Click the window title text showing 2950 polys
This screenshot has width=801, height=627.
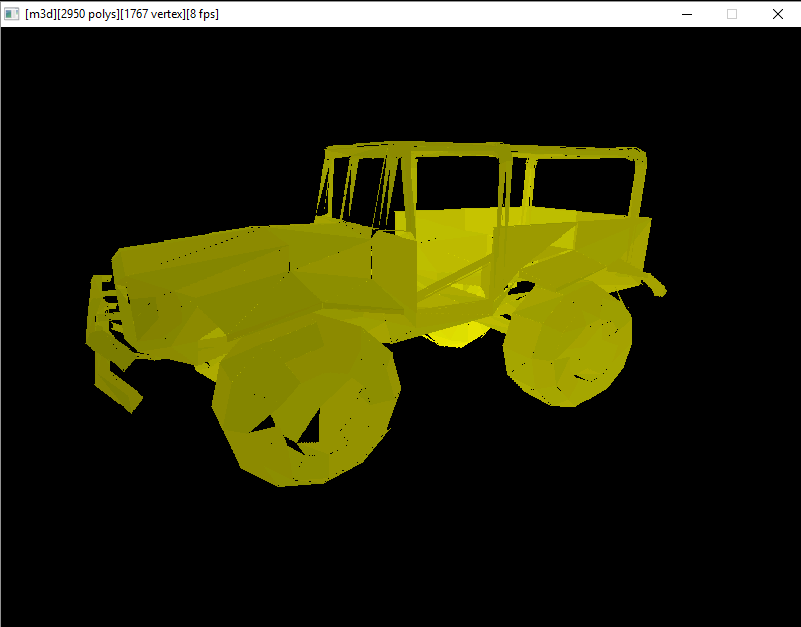coord(122,14)
